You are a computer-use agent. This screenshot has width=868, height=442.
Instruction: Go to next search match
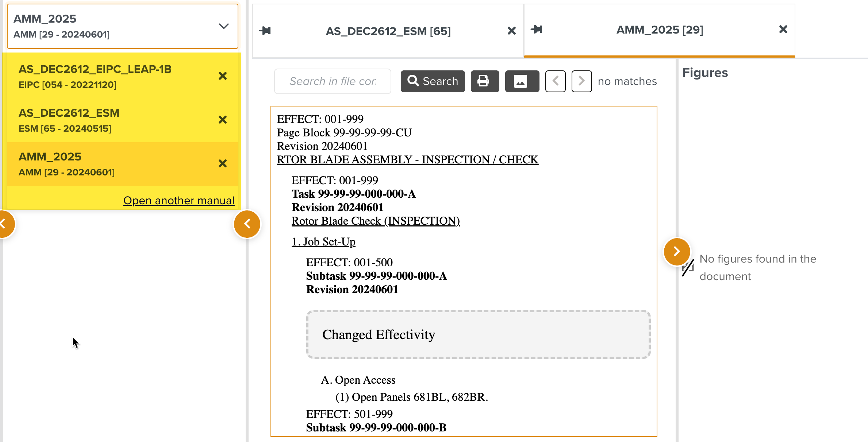pos(581,81)
